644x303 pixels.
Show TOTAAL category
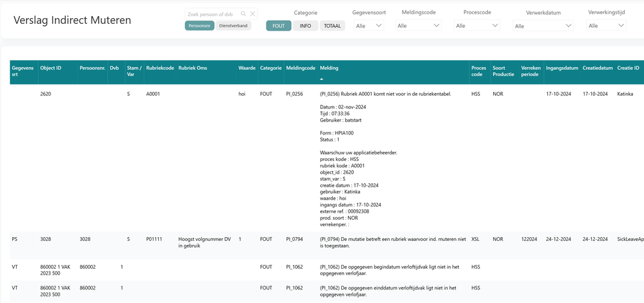coord(332,26)
